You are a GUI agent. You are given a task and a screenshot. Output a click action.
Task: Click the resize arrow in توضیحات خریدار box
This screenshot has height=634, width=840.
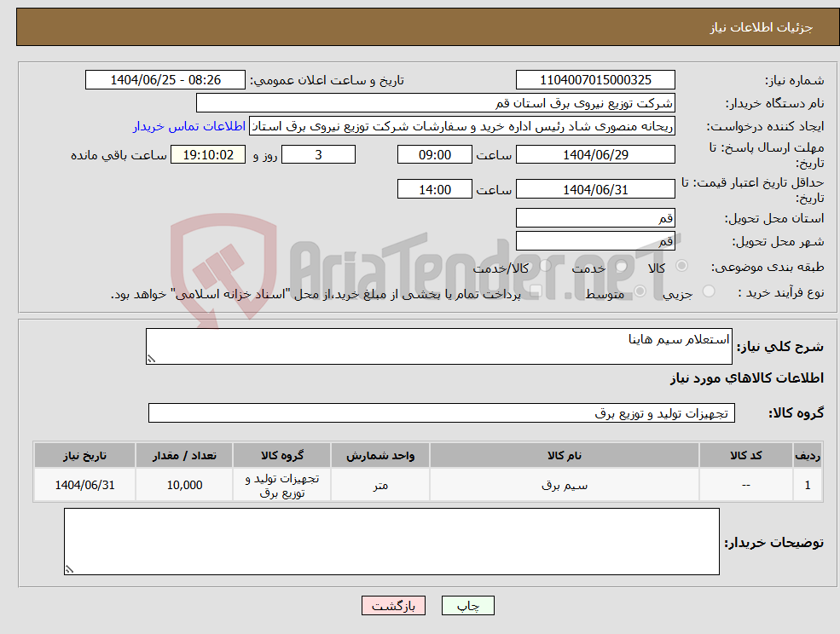71,568
